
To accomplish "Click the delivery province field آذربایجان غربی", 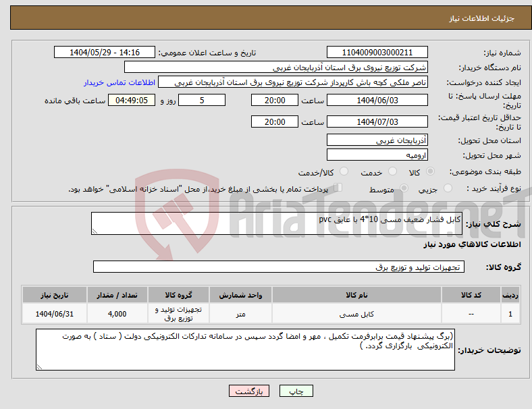I will 377,140.
